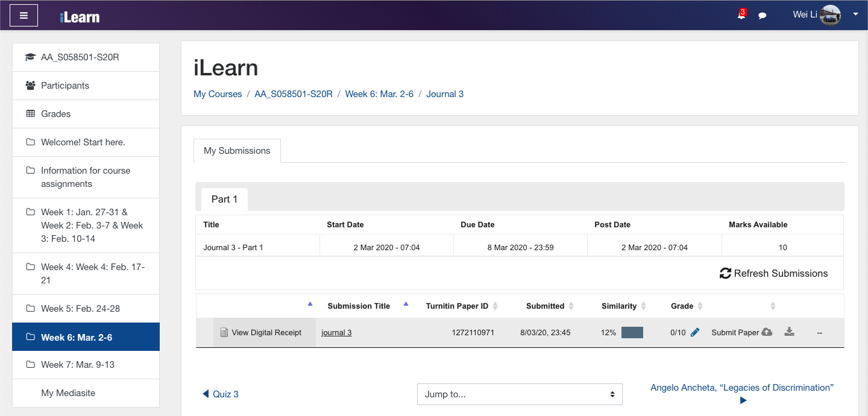Open My Mediasite in sidebar
868x416 pixels.
coord(86,393)
